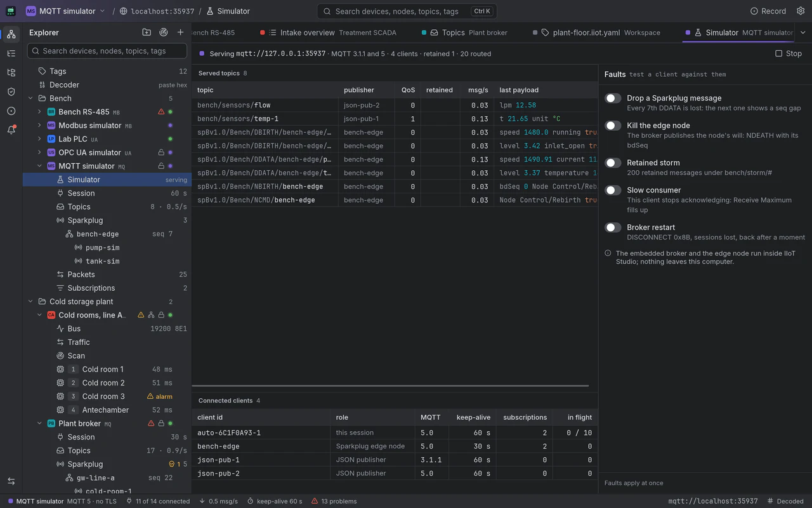Click the Record button
The image size is (812, 508).
tap(768, 11)
